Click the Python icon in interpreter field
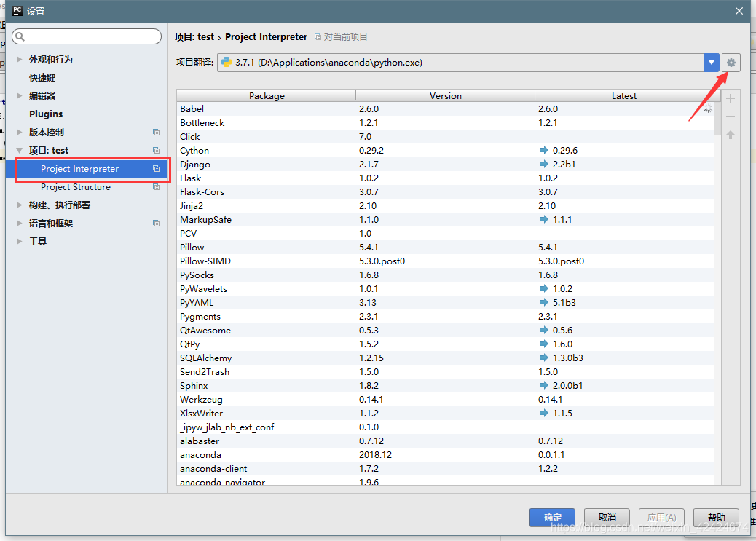This screenshot has height=541, width=756. tap(226, 62)
